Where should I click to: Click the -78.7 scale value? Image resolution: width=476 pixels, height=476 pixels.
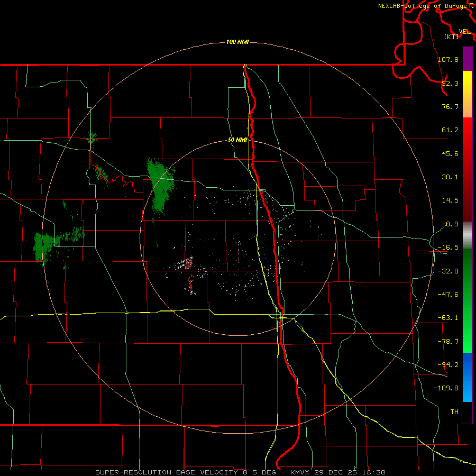448,342
